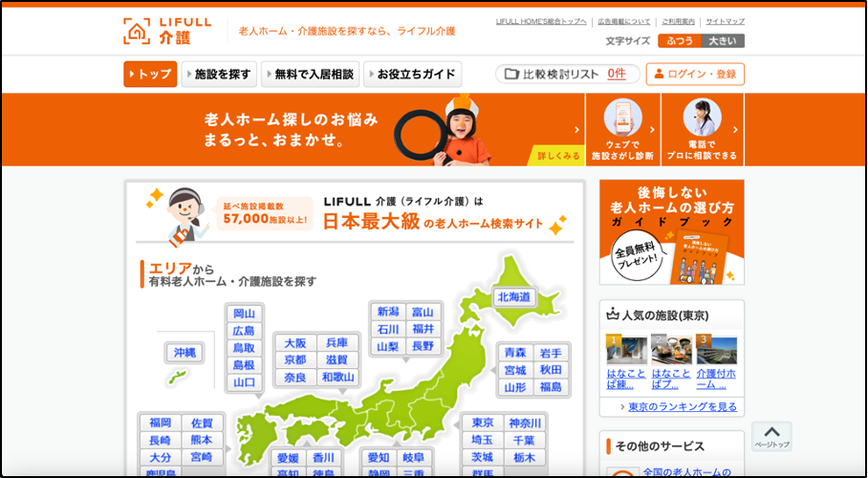
Task: Select 山形 prefecture
Action: coord(515,387)
